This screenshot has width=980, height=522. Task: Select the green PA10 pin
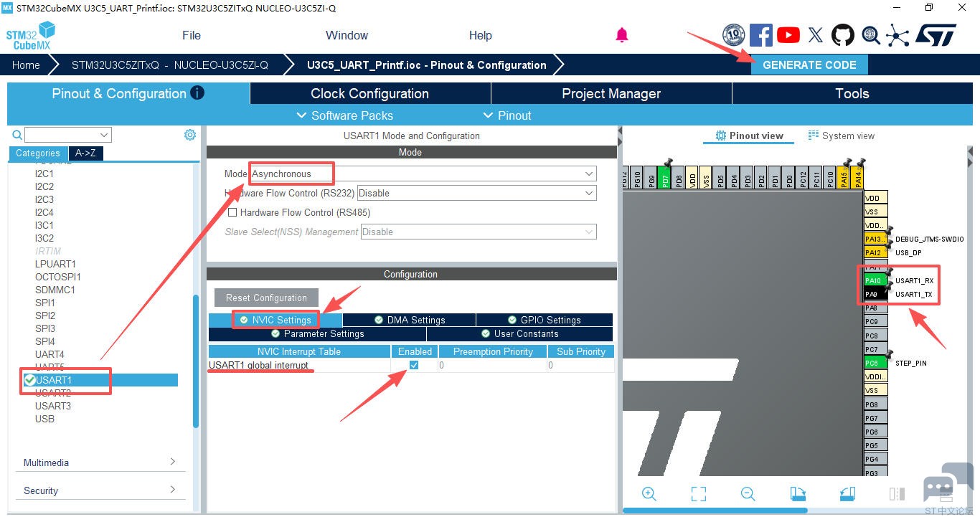click(876, 280)
